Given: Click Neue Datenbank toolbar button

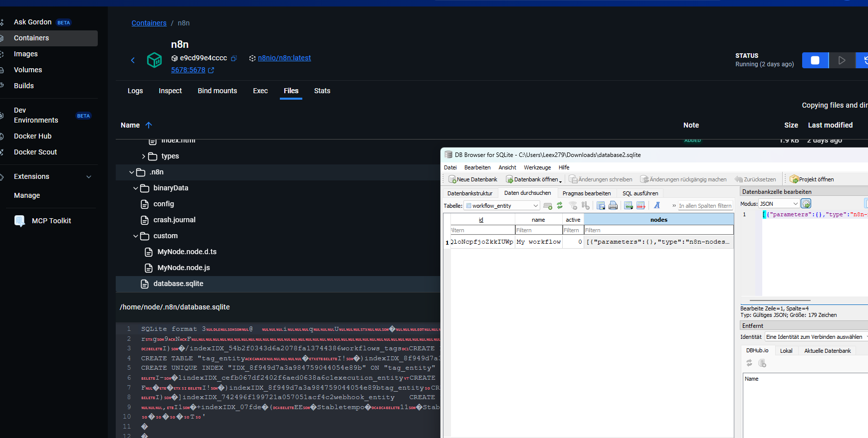Looking at the screenshot, I should tap(473, 179).
